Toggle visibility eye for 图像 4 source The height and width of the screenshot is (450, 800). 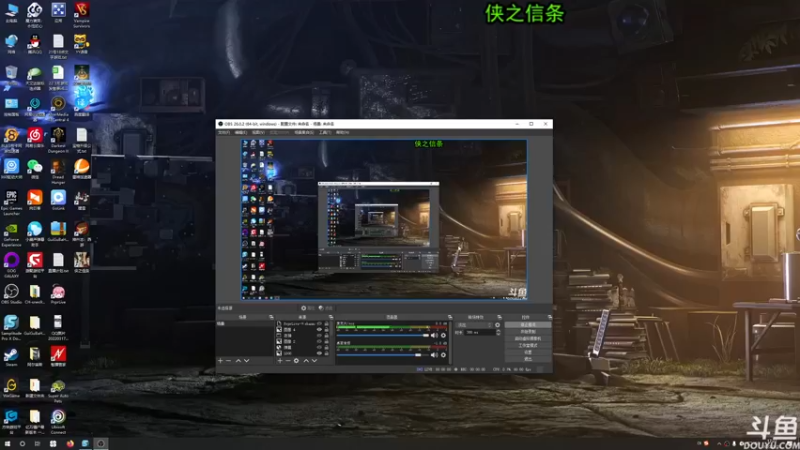(319, 330)
